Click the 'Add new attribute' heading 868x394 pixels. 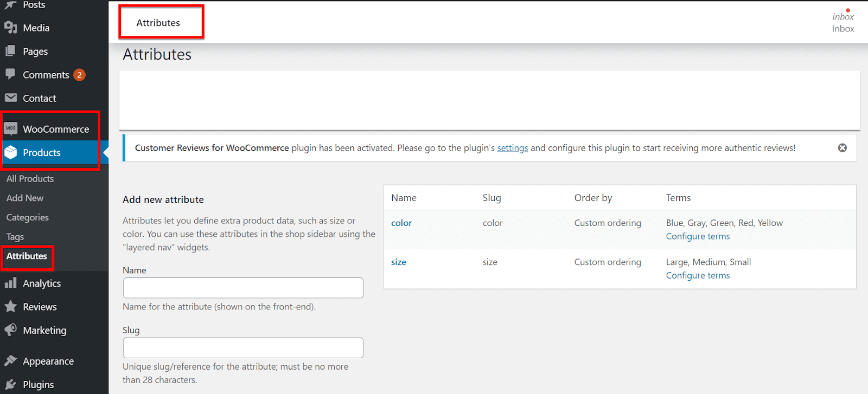click(163, 199)
